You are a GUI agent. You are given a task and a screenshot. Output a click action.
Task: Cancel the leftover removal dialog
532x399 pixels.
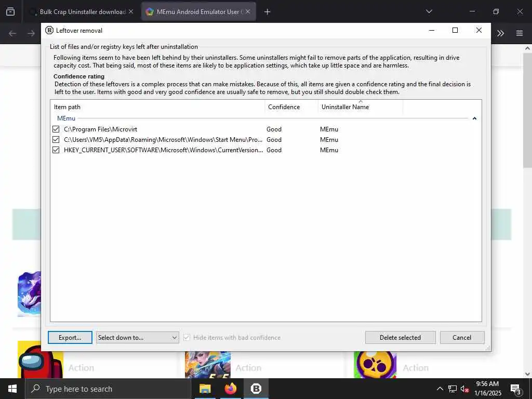(x=462, y=338)
